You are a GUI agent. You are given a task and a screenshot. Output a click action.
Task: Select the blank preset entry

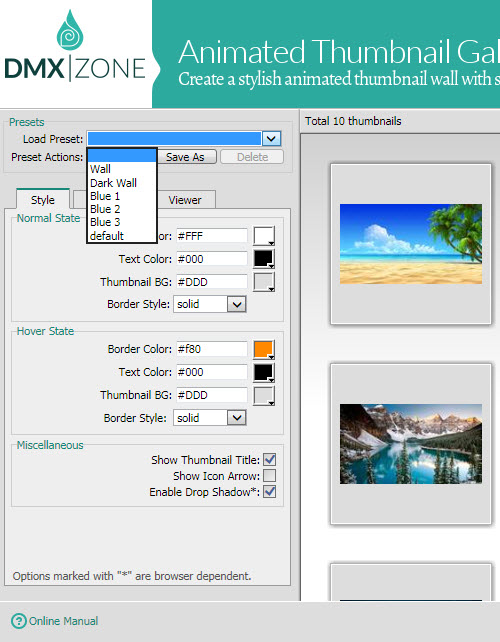(x=122, y=156)
